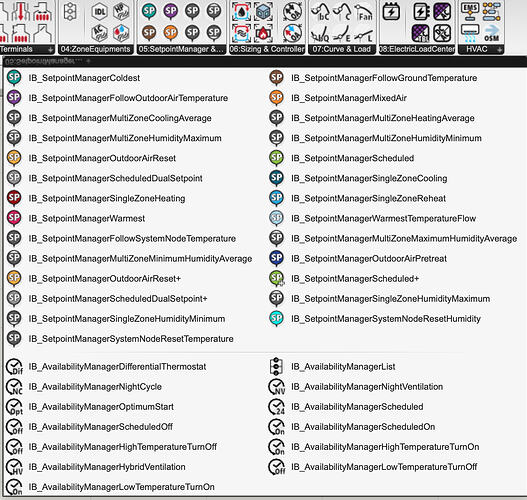Select the orange IB_SetpointManagerMixedAir icon

[277, 98]
